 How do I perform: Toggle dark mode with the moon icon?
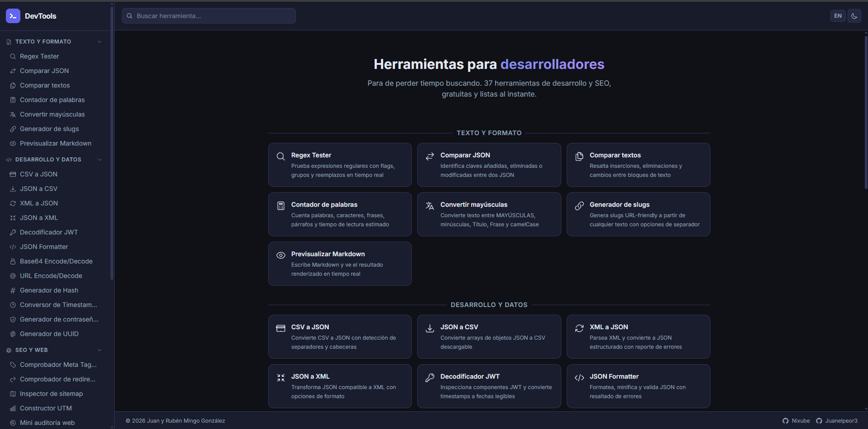pos(854,16)
